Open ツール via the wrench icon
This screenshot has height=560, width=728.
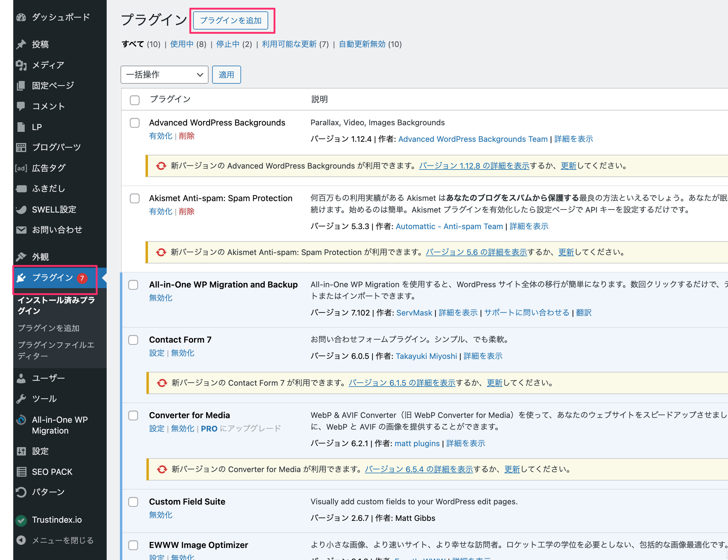[x=21, y=398]
